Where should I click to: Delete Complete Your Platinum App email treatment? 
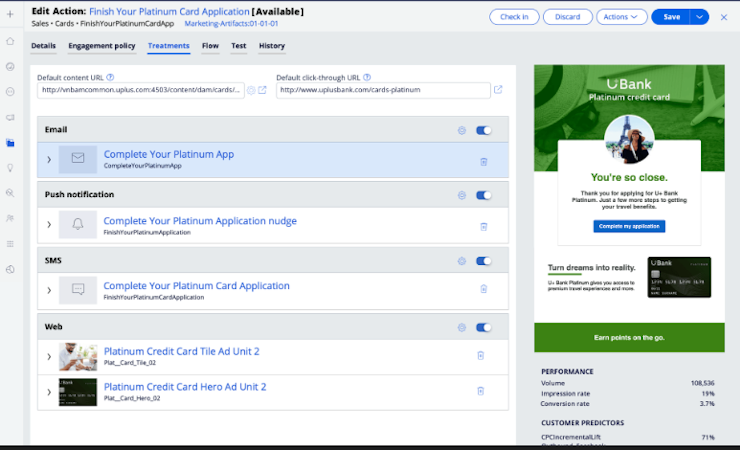[484, 162]
